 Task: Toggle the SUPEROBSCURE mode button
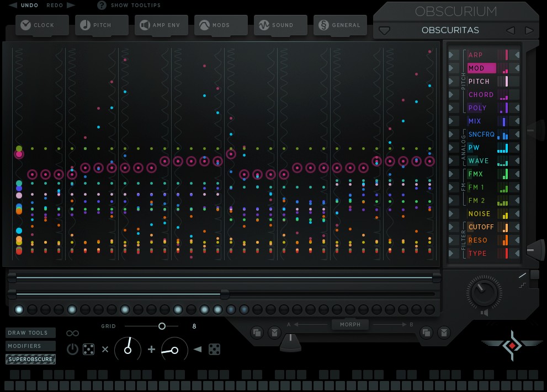(31, 359)
